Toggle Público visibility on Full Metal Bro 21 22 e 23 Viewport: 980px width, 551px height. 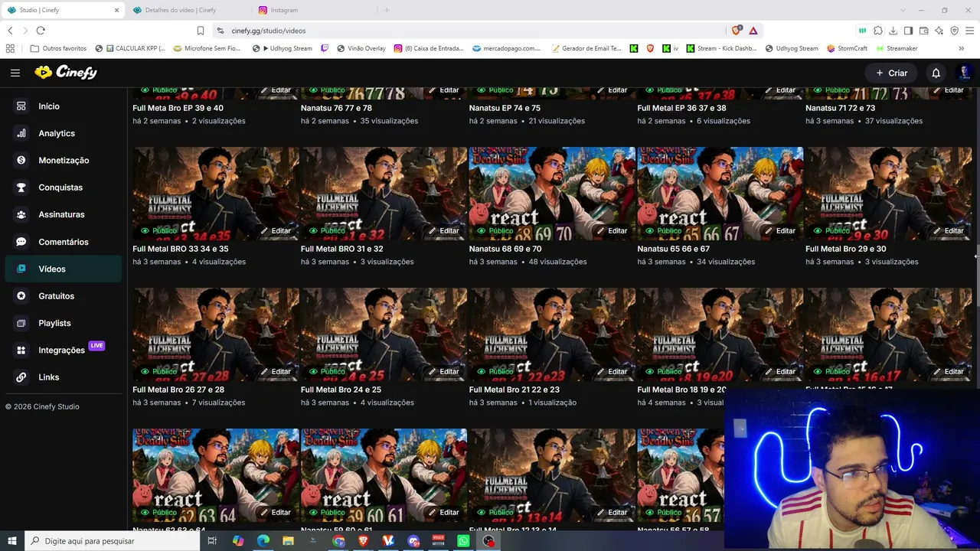click(x=495, y=371)
